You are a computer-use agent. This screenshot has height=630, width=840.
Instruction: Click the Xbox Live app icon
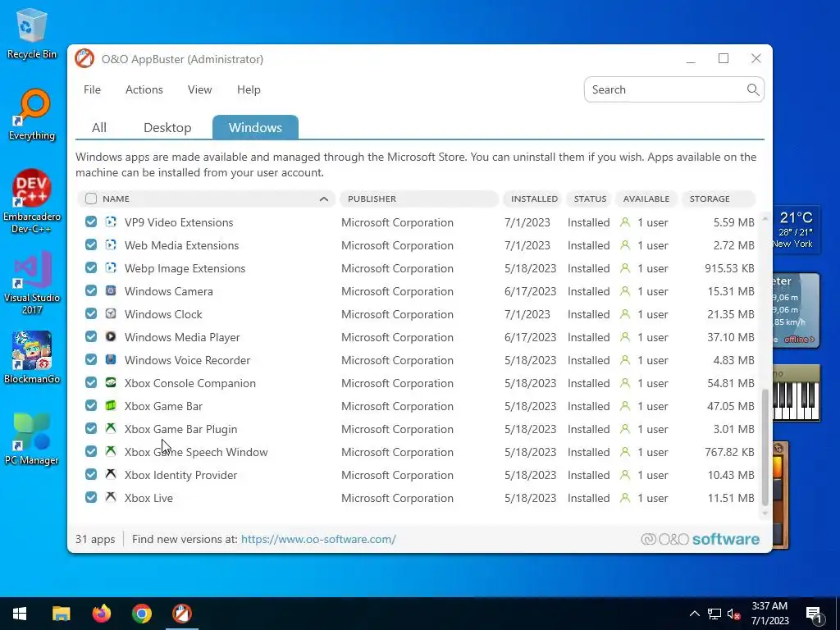[x=111, y=498]
